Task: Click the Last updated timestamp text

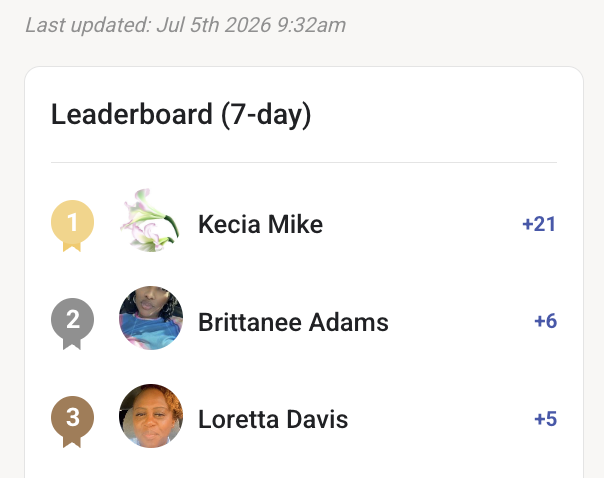Action: (x=186, y=25)
